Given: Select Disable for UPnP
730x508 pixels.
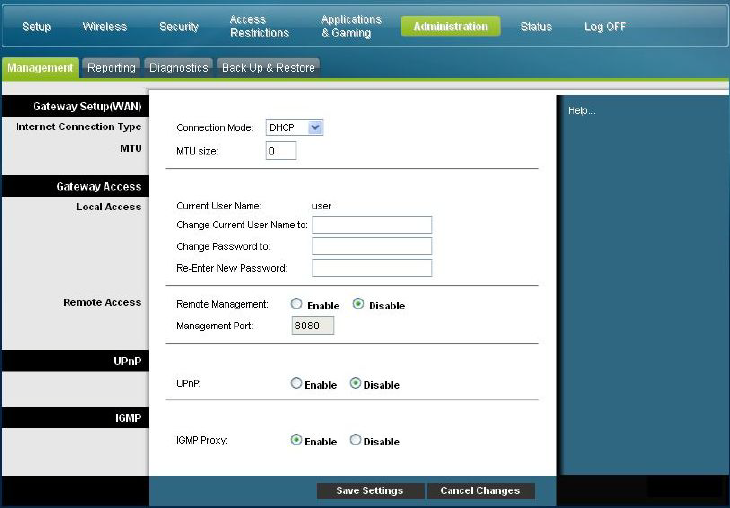Looking at the screenshot, I should coord(355,383).
